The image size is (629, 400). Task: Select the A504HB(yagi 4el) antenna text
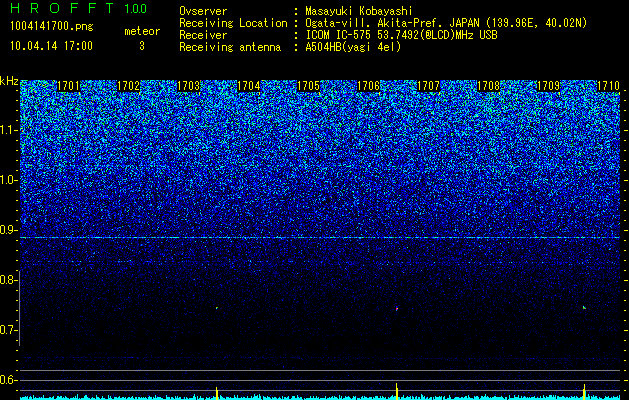click(353, 47)
